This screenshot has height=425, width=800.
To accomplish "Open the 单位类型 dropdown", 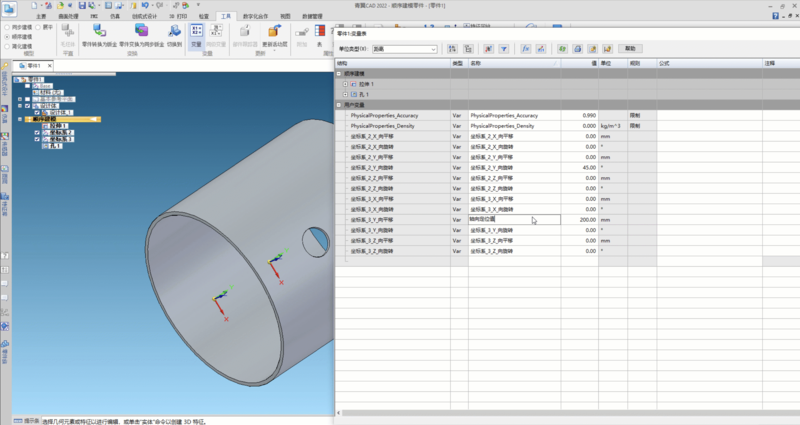I will 432,48.
